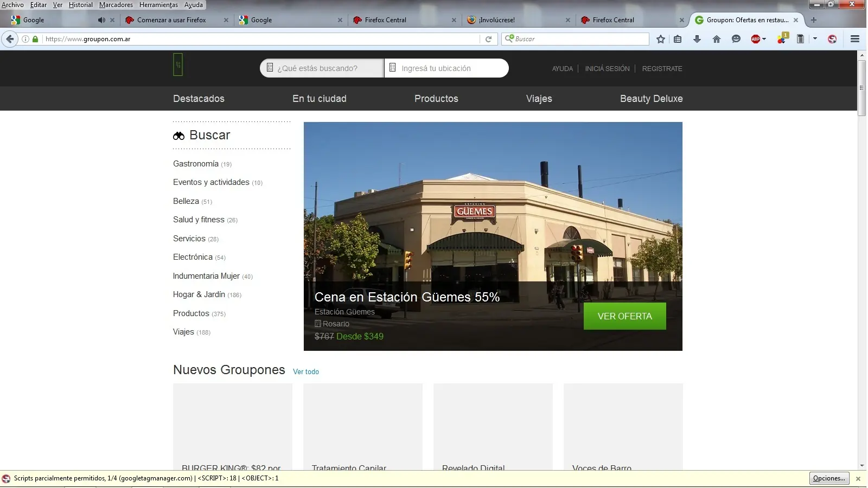Show bookmarks list icon in the toolbar
The height and width of the screenshot is (488, 868).
click(678, 39)
